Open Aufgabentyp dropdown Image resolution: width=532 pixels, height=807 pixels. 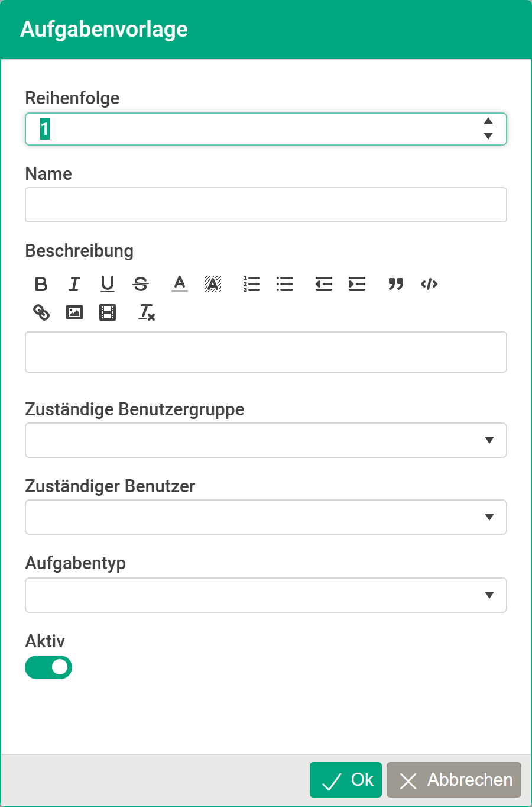[x=266, y=595]
